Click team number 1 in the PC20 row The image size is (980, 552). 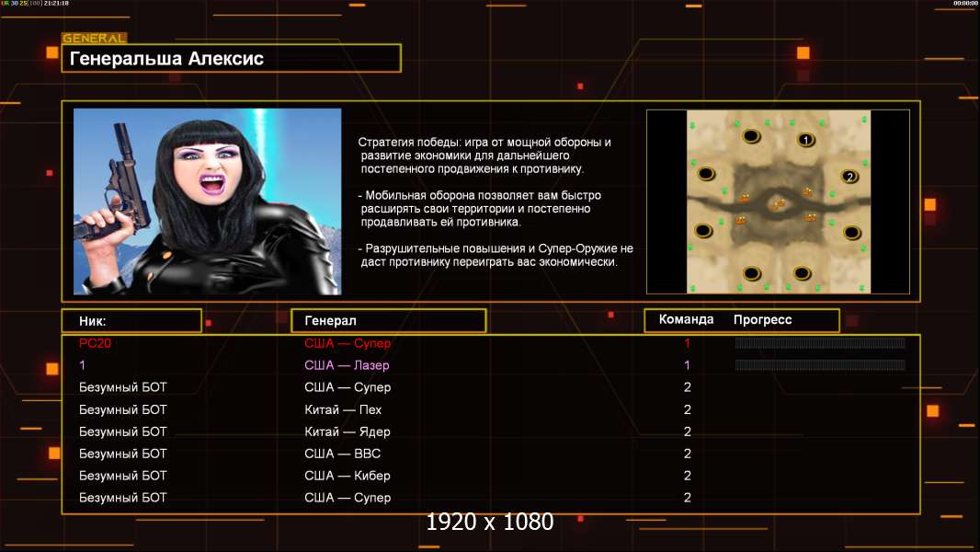coord(687,343)
